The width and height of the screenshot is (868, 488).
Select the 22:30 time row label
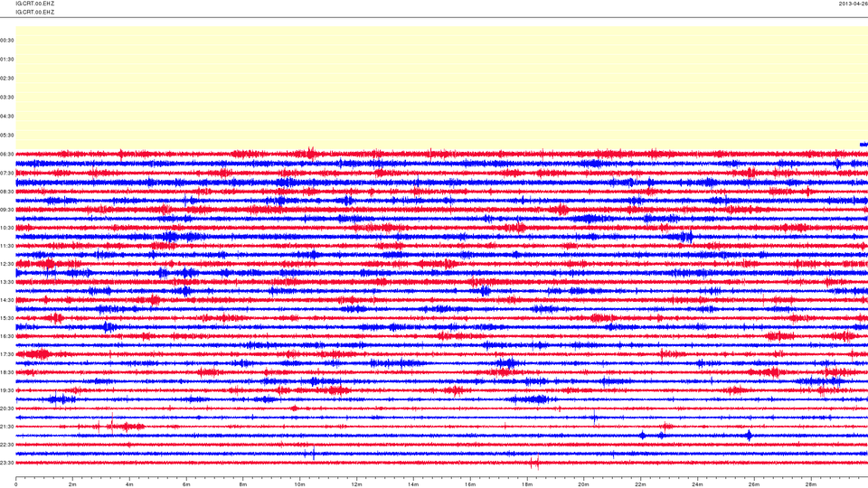point(7,445)
